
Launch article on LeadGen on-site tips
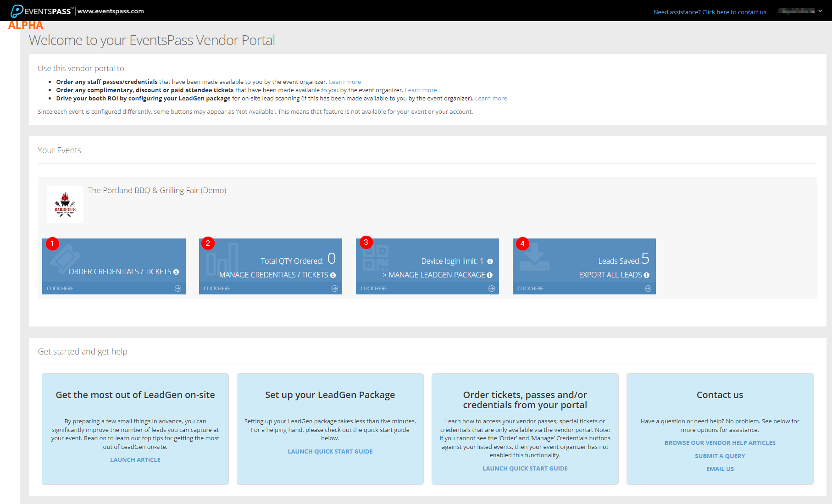(135, 460)
